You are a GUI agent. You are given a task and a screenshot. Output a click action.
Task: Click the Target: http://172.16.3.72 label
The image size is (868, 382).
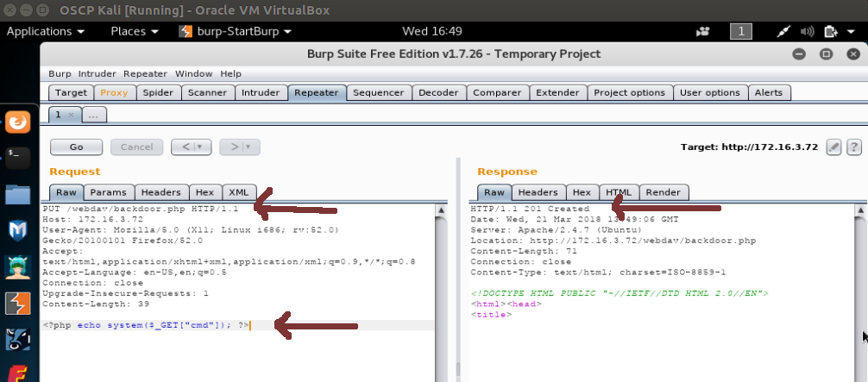coord(749,147)
